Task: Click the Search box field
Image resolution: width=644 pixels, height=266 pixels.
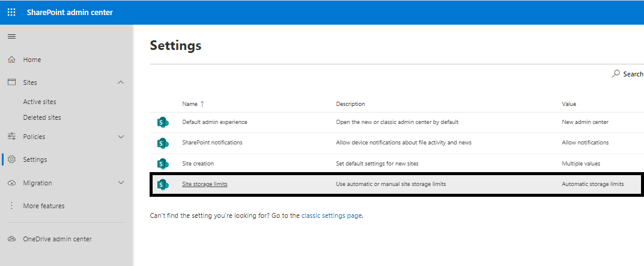Action: point(627,74)
